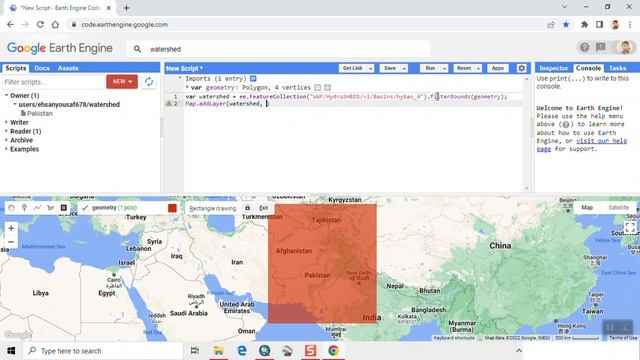Viewport: 640px width, 360px height.
Task: Zoom in the map with plus
Action: [x=11, y=228]
